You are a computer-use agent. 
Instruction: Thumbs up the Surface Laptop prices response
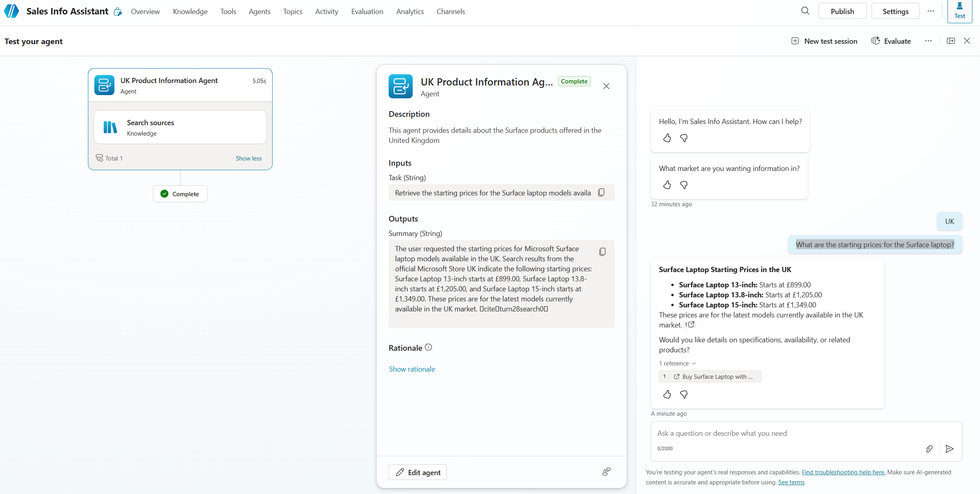point(667,394)
